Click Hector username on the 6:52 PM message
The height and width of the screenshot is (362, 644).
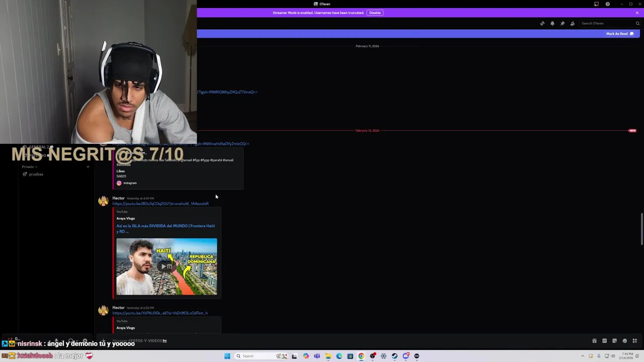click(118, 308)
